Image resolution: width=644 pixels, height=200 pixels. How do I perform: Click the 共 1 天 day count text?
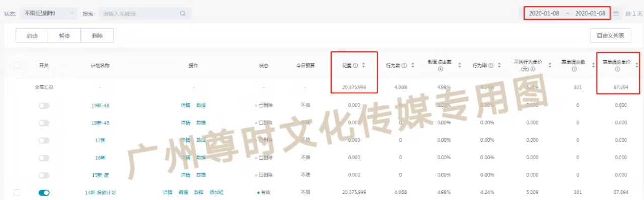pos(633,14)
